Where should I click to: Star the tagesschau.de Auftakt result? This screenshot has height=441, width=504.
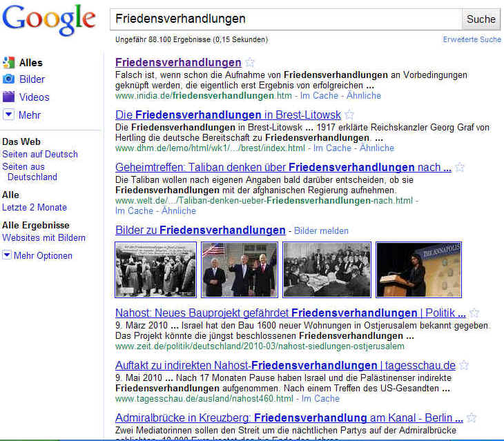(464, 365)
